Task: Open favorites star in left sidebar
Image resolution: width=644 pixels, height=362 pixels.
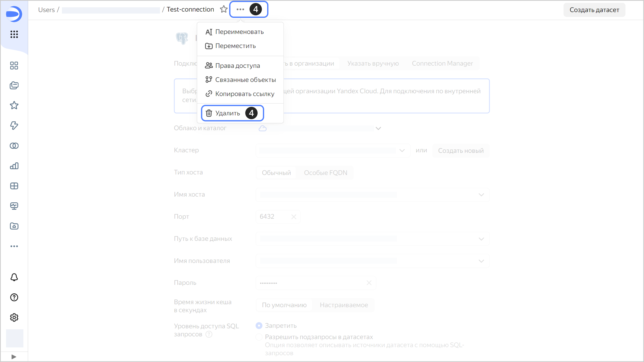Action: (x=14, y=105)
